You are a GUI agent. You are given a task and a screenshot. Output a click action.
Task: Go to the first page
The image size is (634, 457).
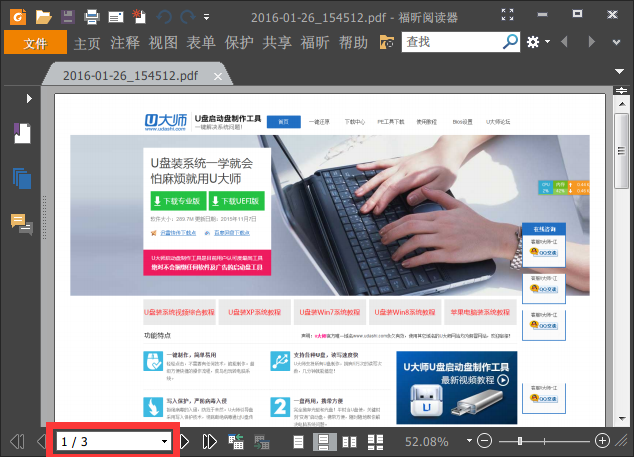point(17,441)
